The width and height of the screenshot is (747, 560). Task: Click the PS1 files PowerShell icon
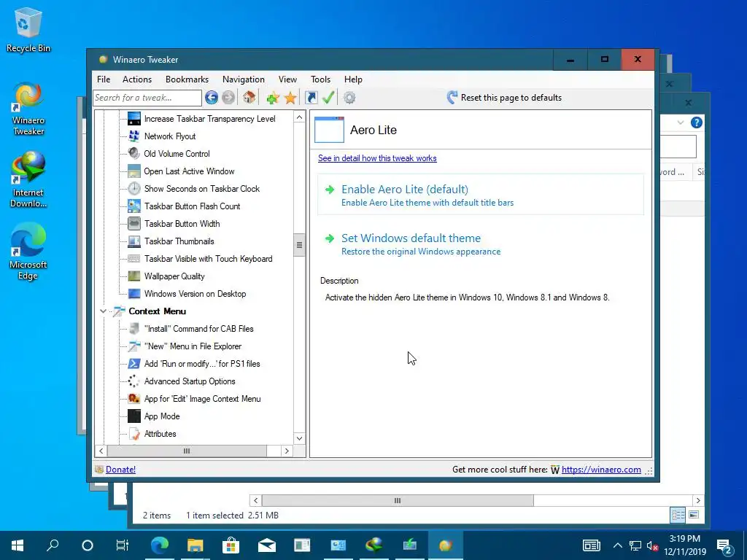[134, 364]
